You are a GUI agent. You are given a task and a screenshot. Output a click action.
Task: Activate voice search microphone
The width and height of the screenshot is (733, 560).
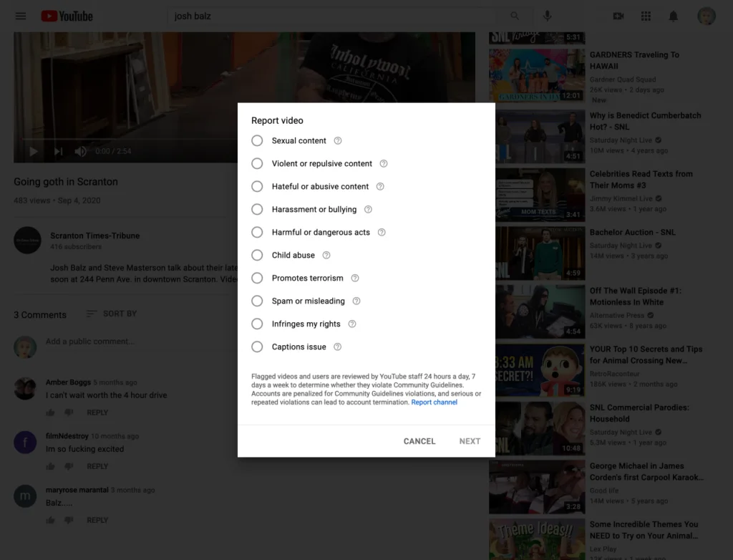(x=547, y=16)
